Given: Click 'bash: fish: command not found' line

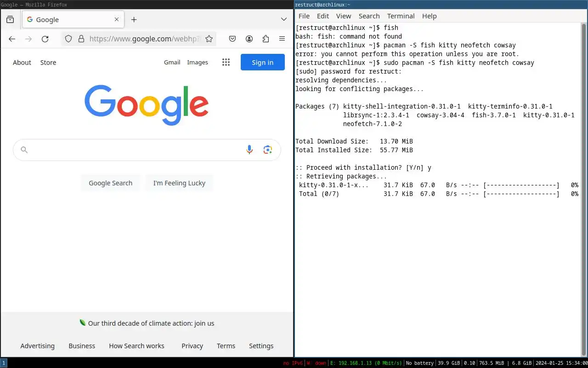Looking at the screenshot, I should (349, 36).
